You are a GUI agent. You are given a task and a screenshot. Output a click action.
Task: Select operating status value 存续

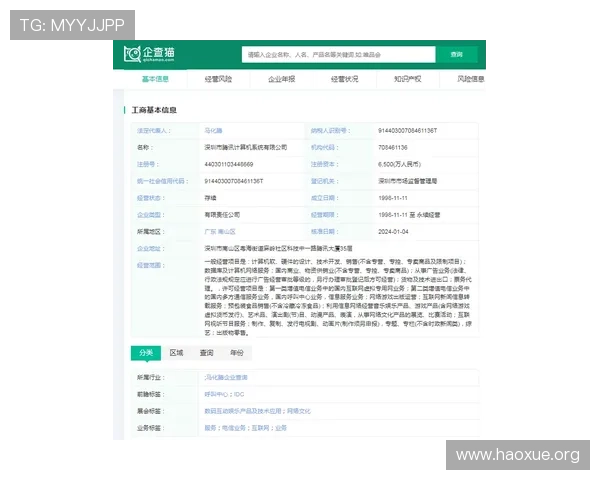click(210, 198)
